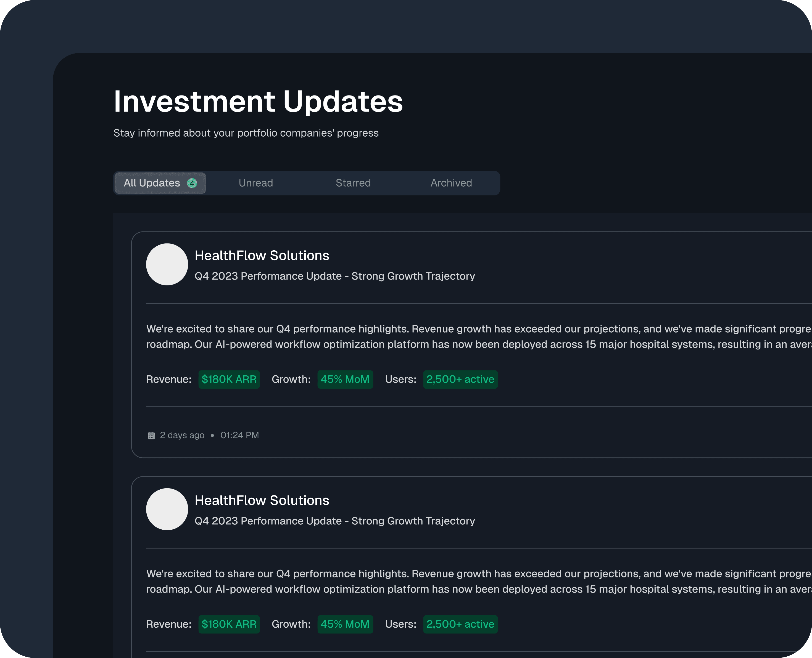
Task: Select the All Updates tab
Action: (x=152, y=183)
